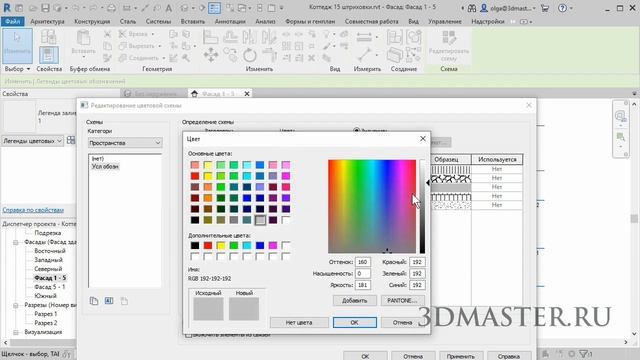Switch to the Надстройки ribbon tab
Image resolution: width=640 pixels, height=360 pixels.
point(488,21)
